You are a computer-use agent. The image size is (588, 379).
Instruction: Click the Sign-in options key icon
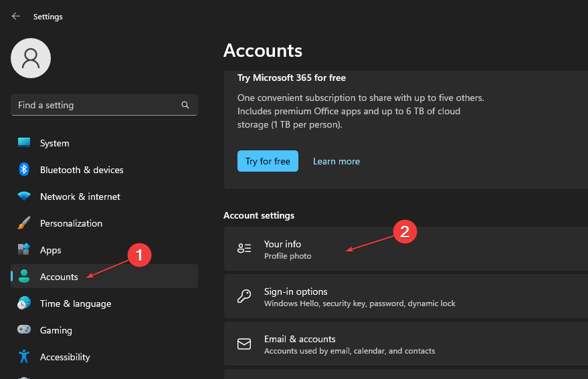coord(244,295)
